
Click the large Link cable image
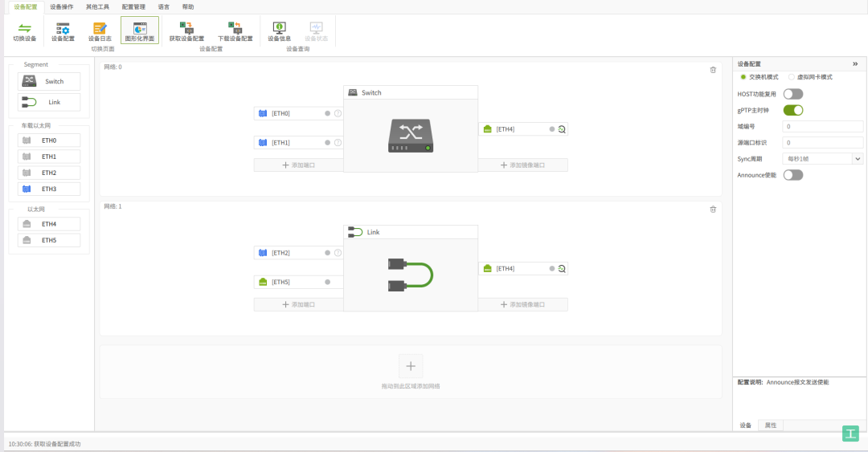pyautogui.click(x=410, y=275)
